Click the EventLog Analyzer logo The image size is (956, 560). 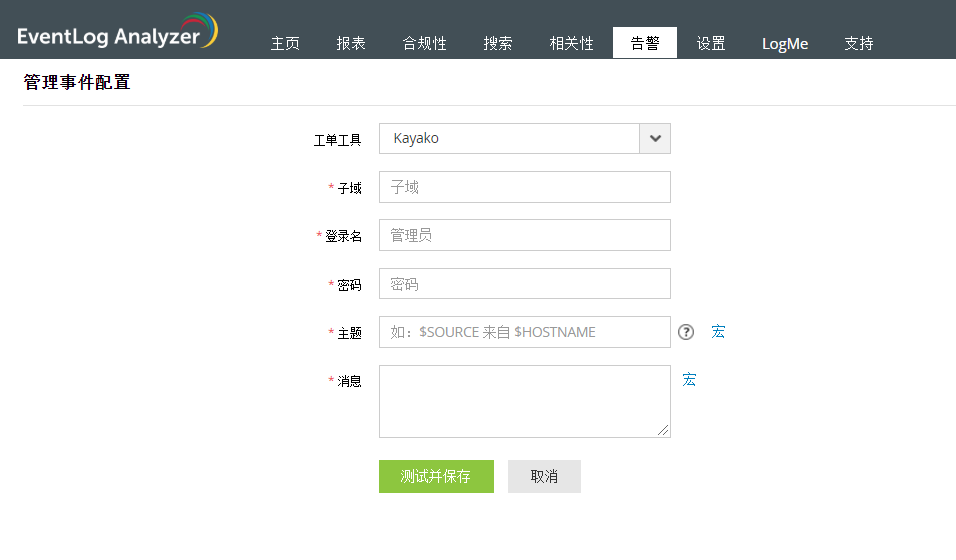pos(117,32)
